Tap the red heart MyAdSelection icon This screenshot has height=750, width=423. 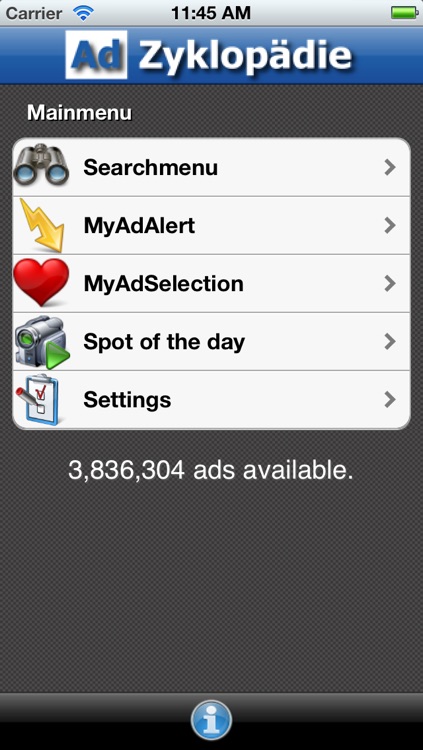pos(41,282)
